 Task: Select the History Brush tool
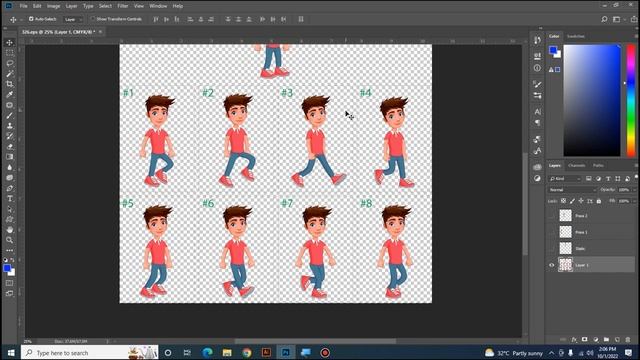tap(9, 136)
